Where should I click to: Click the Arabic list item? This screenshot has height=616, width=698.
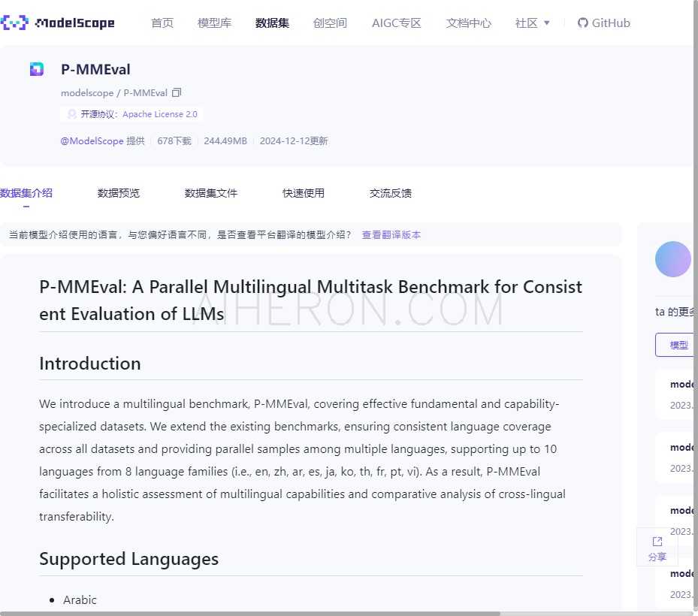[80, 600]
